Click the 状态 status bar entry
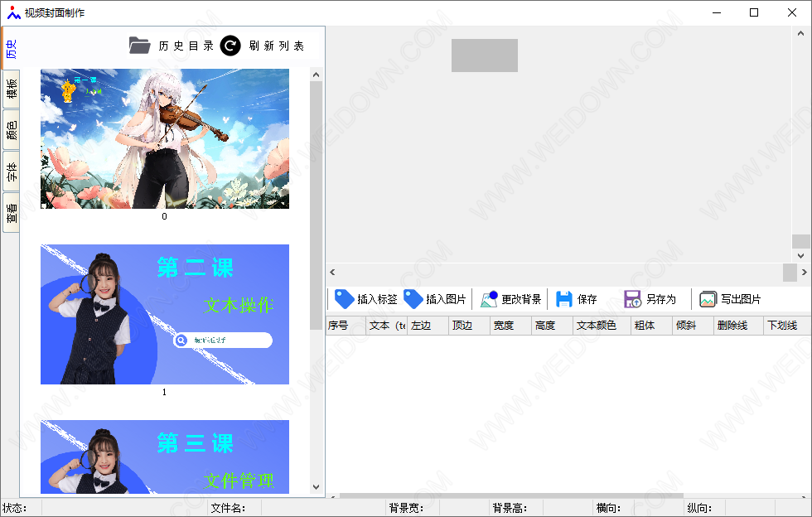812x517 pixels. pyautogui.click(x=15, y=508)
